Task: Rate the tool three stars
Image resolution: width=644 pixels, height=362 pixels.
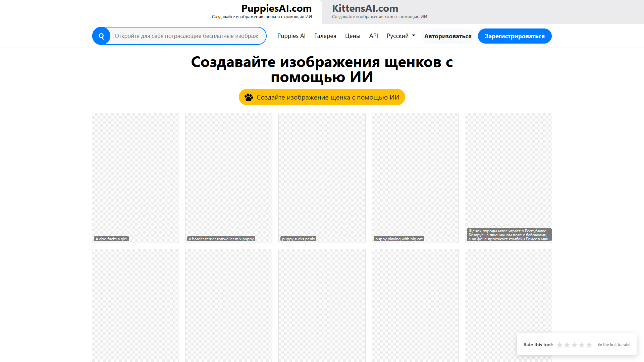Action: 574,345
